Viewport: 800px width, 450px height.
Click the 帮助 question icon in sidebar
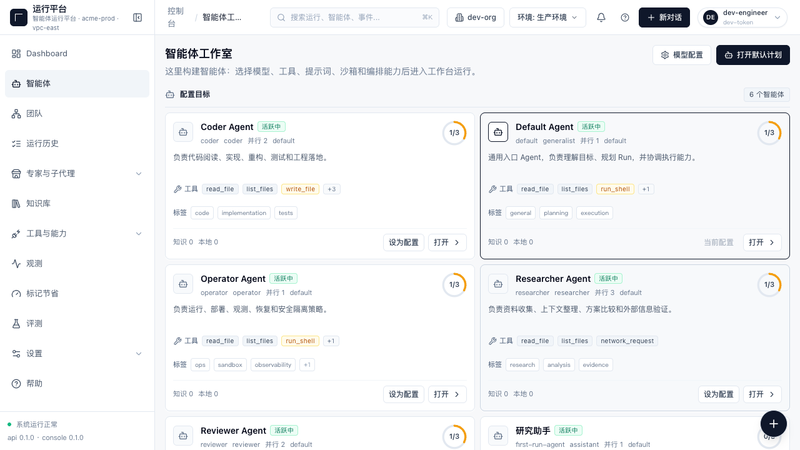16,384
